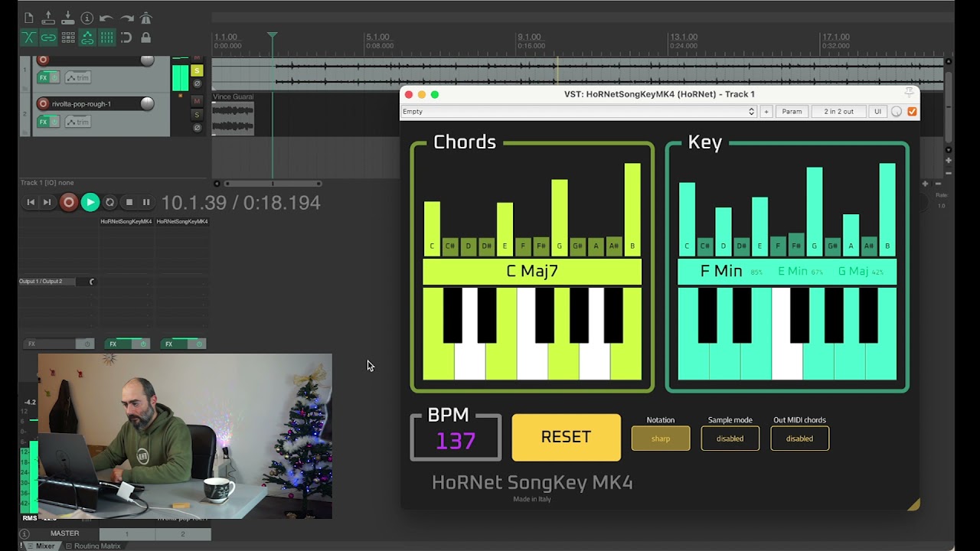
Task: Click the 10.1.39 / 0:18.194 time display
Action: click(240, 203)
